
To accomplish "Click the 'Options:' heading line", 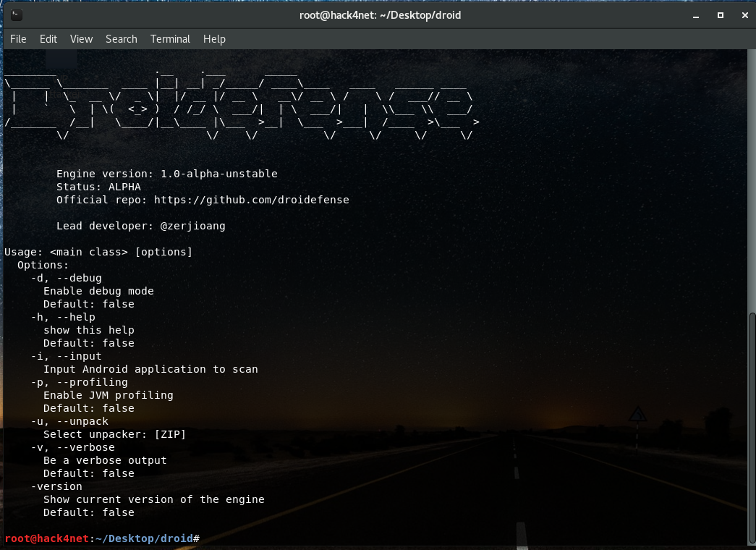I will click(43, 265).
